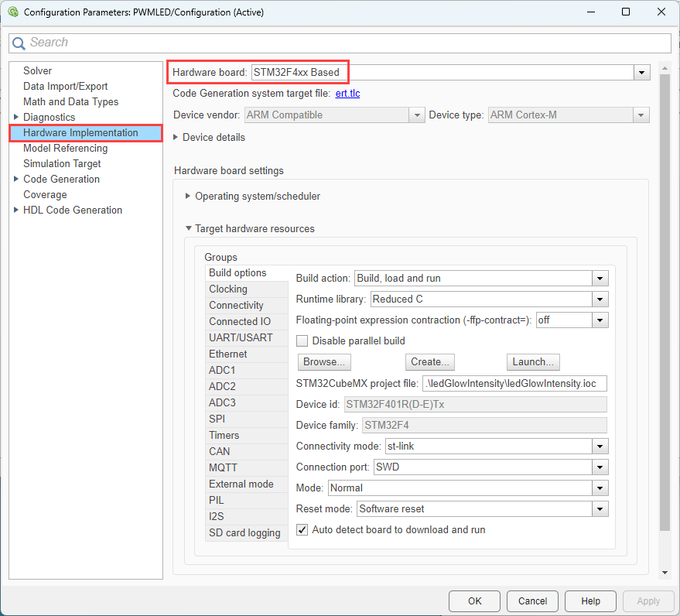Open the Runtime library dropdown
This screenshot has height=616, width=680.
pyautogui.click(x=600, y=299)
